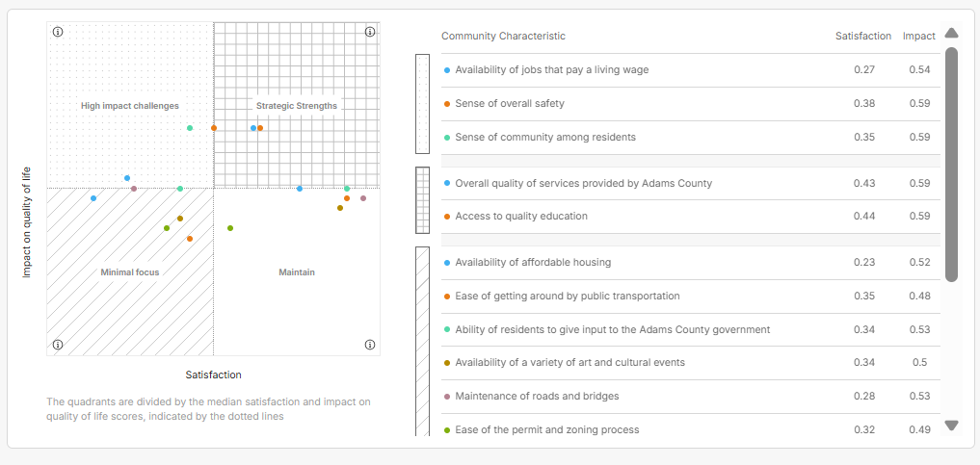Select the brown dot in Maintain quadrant
This screenshot has width=980, height=465.
[340, 208]
